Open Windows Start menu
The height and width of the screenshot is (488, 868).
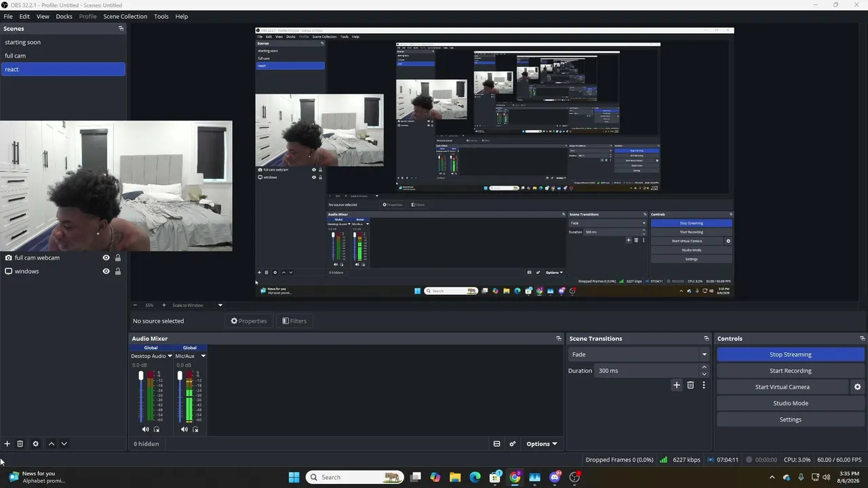tap(294, 477)
